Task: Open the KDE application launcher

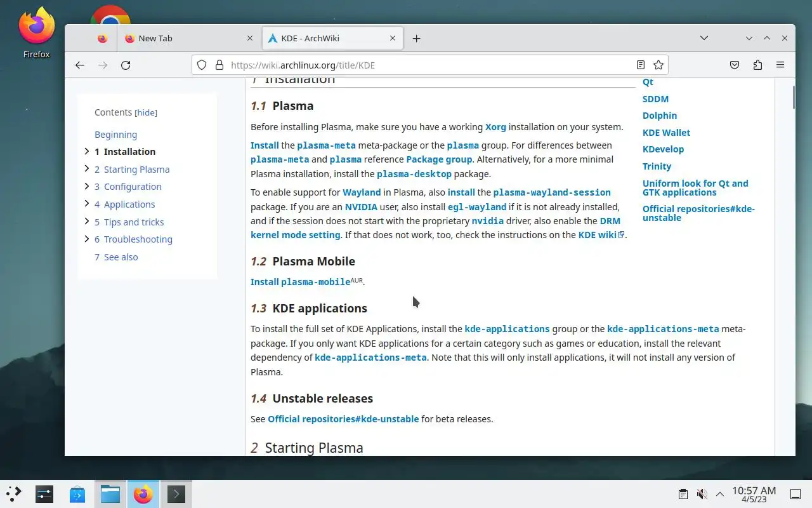Action: coord(13,493)
